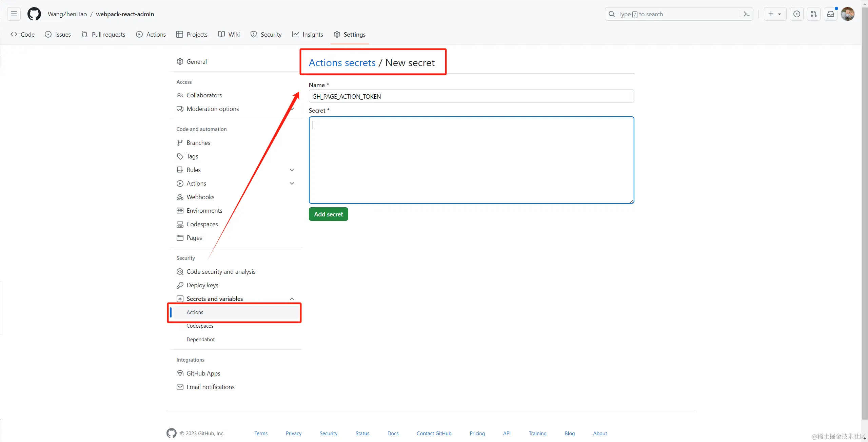Expand the Rules sidebar section
Image resolution: width=868 pixels, height=442 pixels.
pos(292,170)
